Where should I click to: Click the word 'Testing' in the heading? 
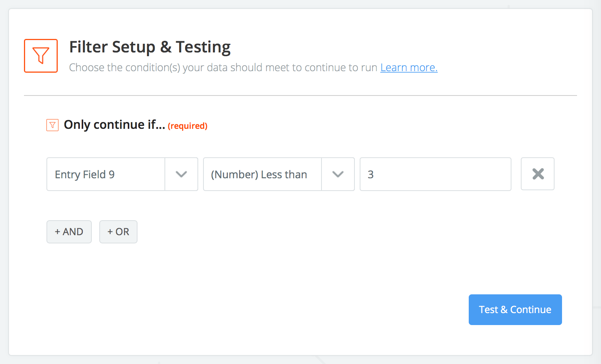point(203,47)
